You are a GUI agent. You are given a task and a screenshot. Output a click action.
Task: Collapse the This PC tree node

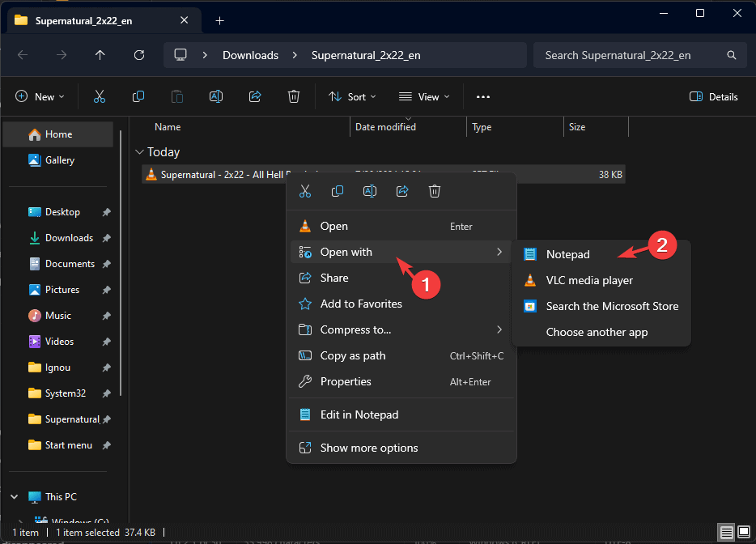pos(15,497)
